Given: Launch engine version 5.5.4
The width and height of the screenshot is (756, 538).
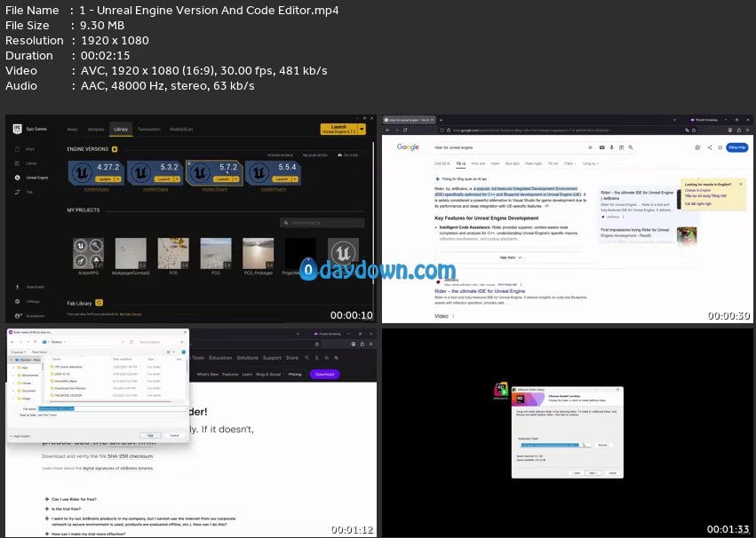Looking at the screenshot, I should point(282,179).
